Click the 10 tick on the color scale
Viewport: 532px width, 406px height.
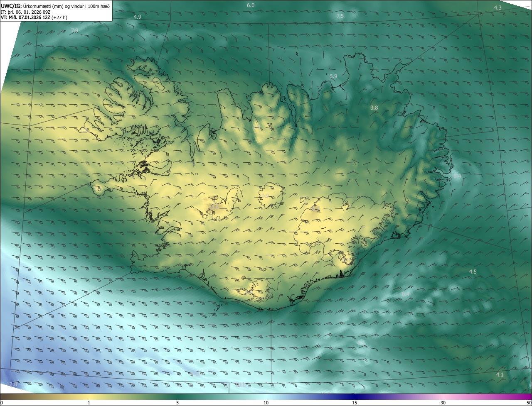pos(266,403)
